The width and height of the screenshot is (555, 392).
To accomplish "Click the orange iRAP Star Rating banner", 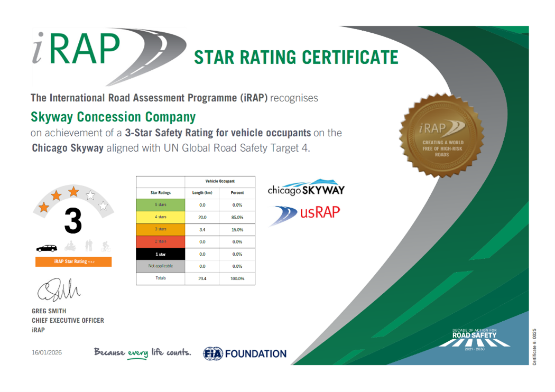I will (73, 262).
